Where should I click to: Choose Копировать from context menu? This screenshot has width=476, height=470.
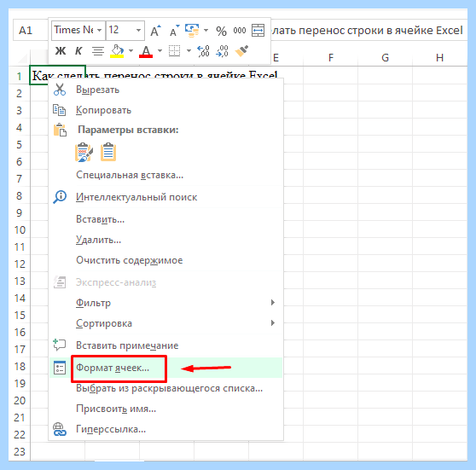click(x=165, y=110)
